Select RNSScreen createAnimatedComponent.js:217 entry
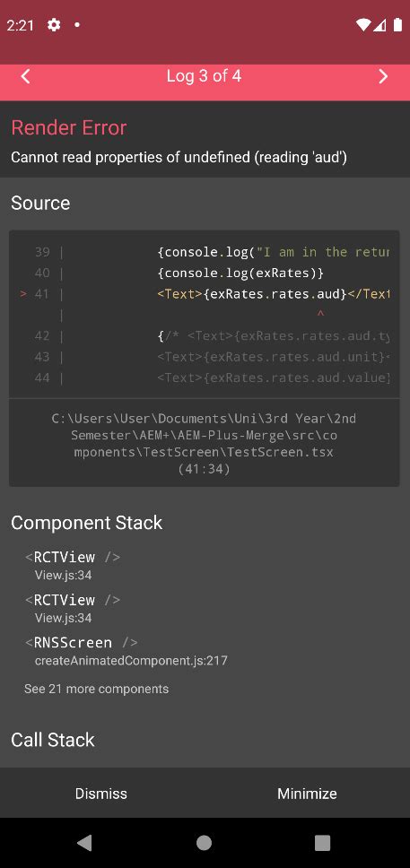The width and height of the screenshot is (410, 868). pos(126,651)
